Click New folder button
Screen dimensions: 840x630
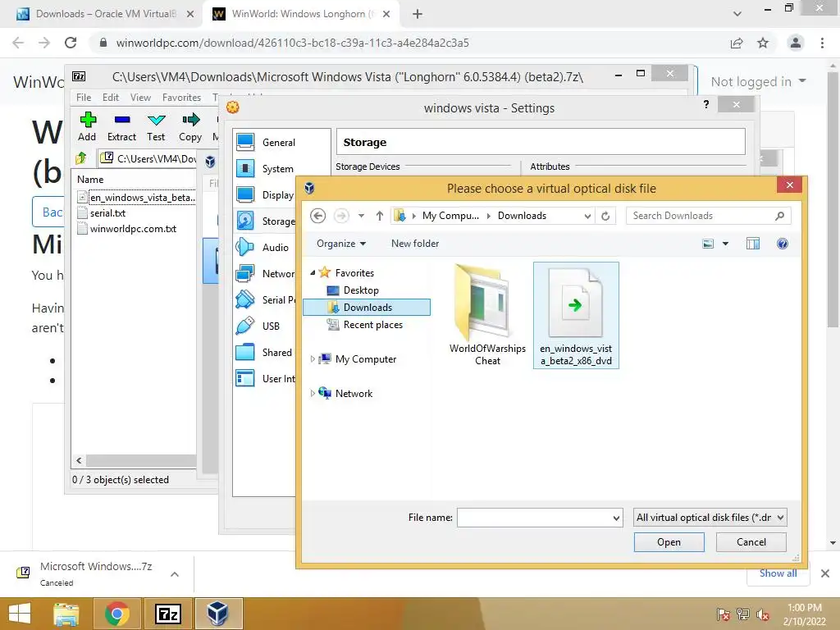coord(415,244)
